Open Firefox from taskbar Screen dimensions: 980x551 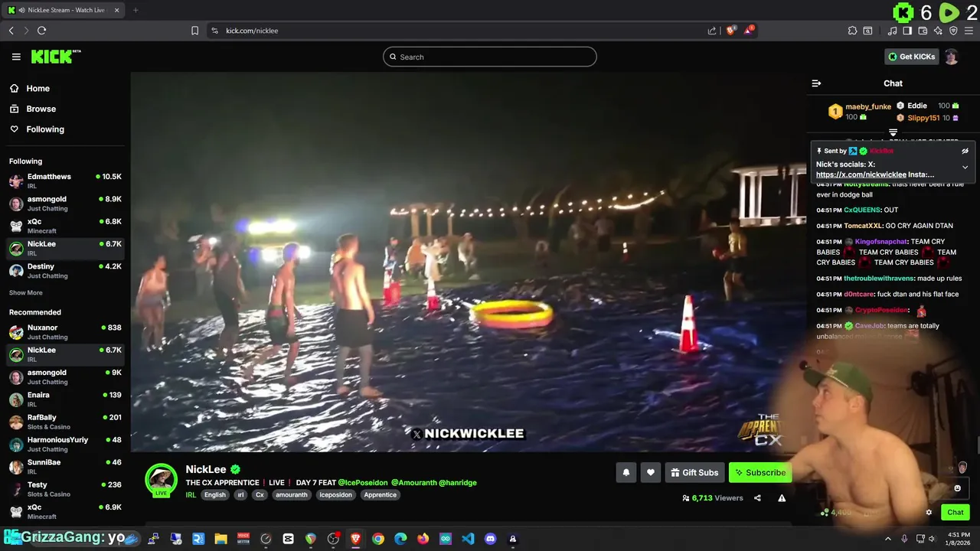423,539
